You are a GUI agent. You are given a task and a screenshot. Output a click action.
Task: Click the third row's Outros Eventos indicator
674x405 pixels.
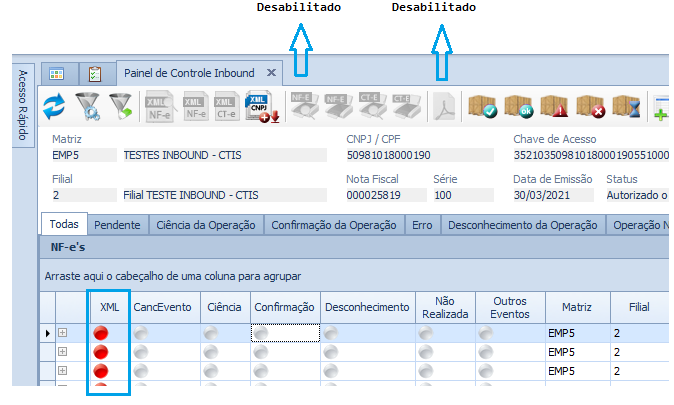(x=486, y=371)
